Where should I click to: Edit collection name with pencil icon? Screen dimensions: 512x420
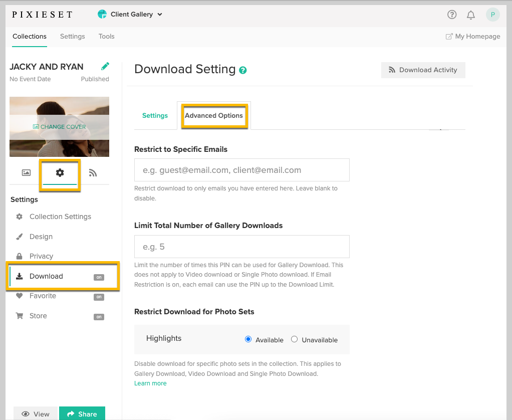(x=105, y=66)
